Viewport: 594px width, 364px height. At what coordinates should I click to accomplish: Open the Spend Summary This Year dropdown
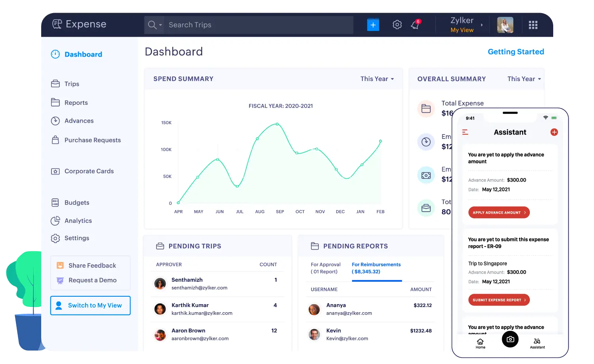377,79
